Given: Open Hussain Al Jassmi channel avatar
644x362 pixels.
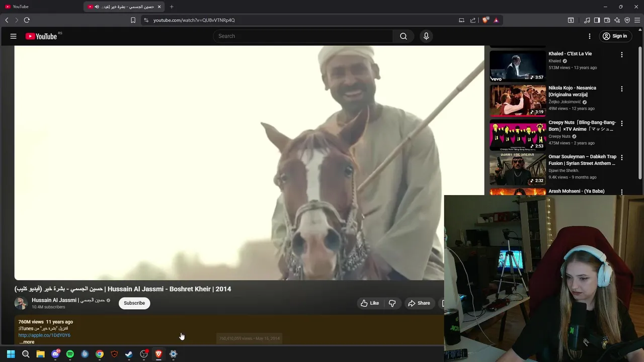Looking at the screenshot, I should pos(21,303).
